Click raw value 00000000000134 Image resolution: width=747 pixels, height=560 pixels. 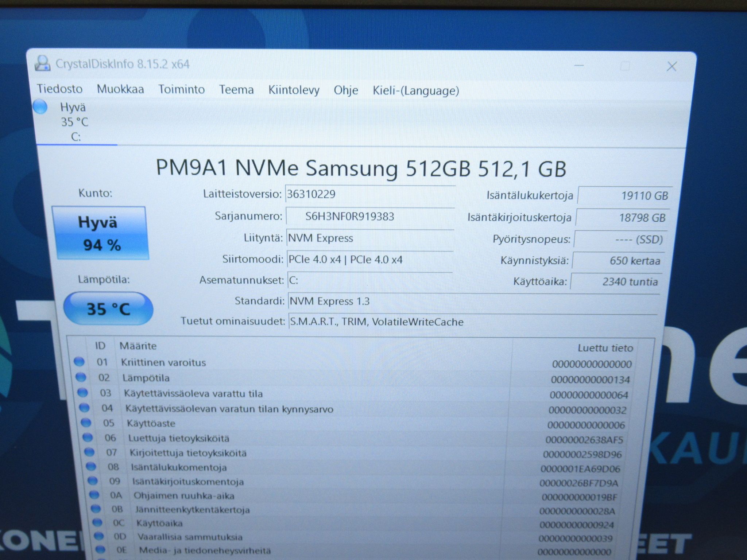pyautogui.click(x=591, y=380)
